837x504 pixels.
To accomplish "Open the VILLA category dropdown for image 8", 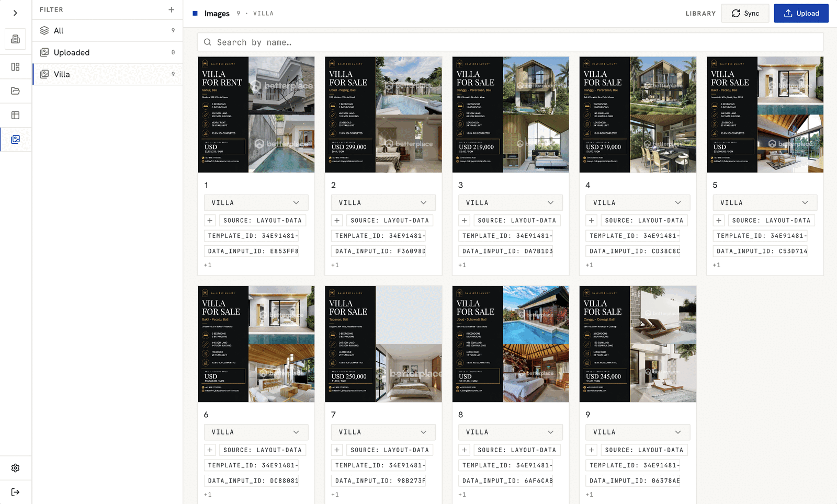I will coord(510,432).
